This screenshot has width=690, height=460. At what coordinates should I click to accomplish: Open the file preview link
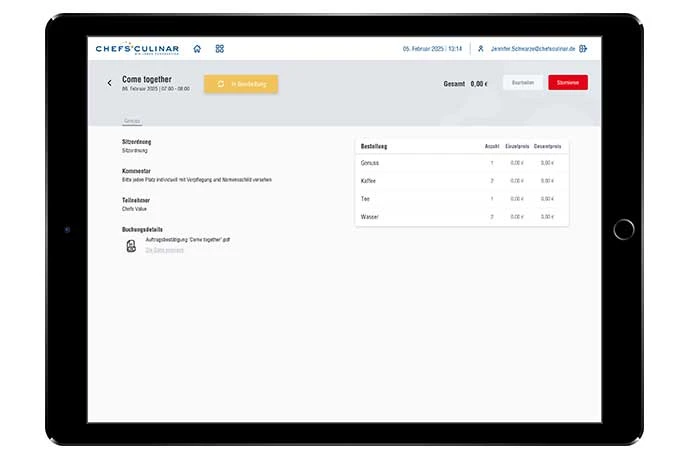coord(164,250)
